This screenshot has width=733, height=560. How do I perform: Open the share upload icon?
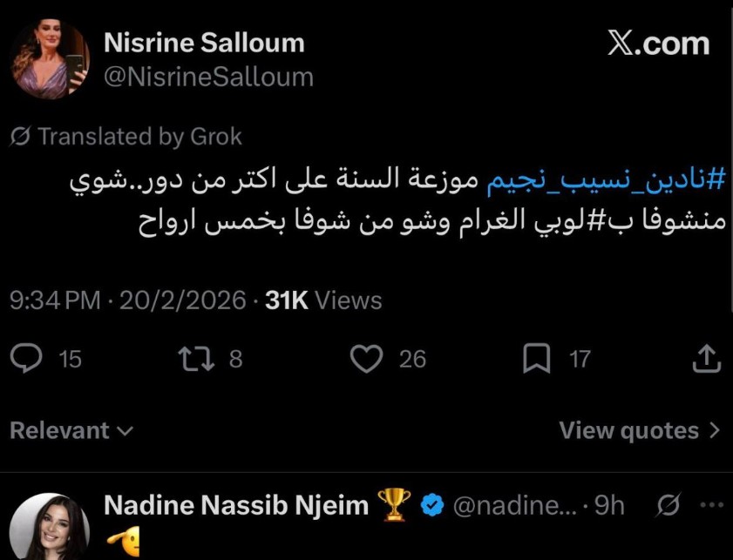[705, 358]
